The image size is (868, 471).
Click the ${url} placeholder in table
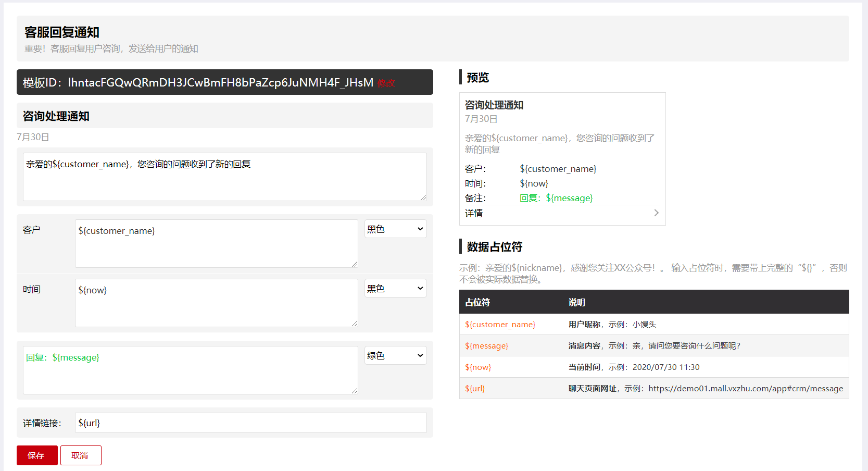[x=474, y=389]
